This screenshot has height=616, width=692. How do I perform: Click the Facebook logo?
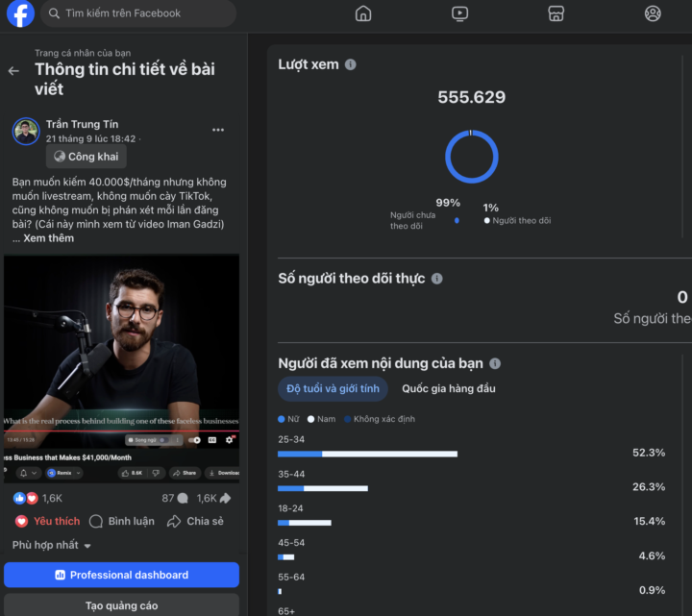[20, 13]
